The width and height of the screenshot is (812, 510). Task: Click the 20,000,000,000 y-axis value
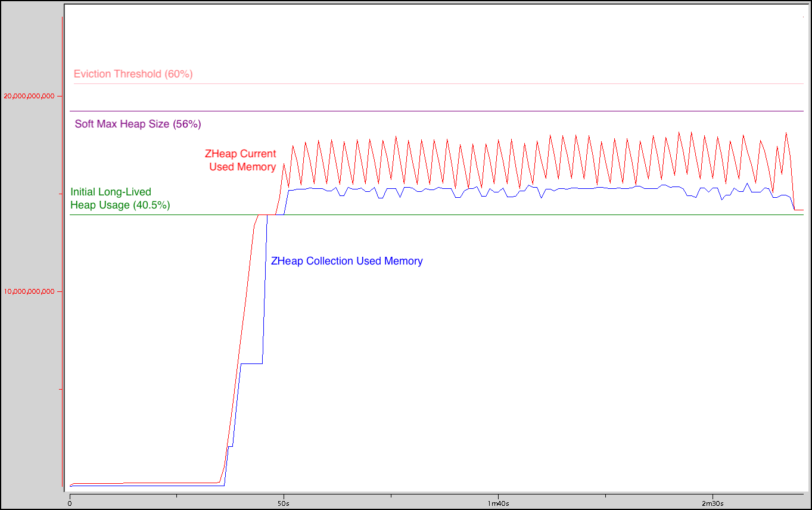click(29, 95)
